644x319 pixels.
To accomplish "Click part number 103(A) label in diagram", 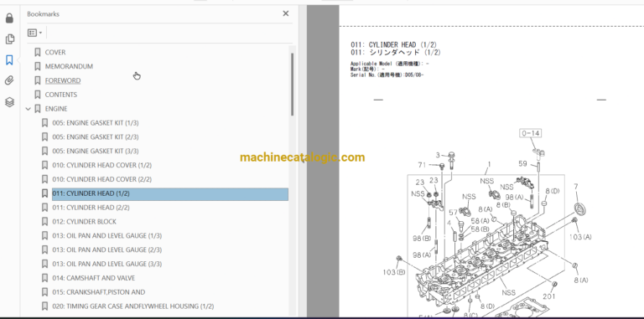I will tap(580, 237).
